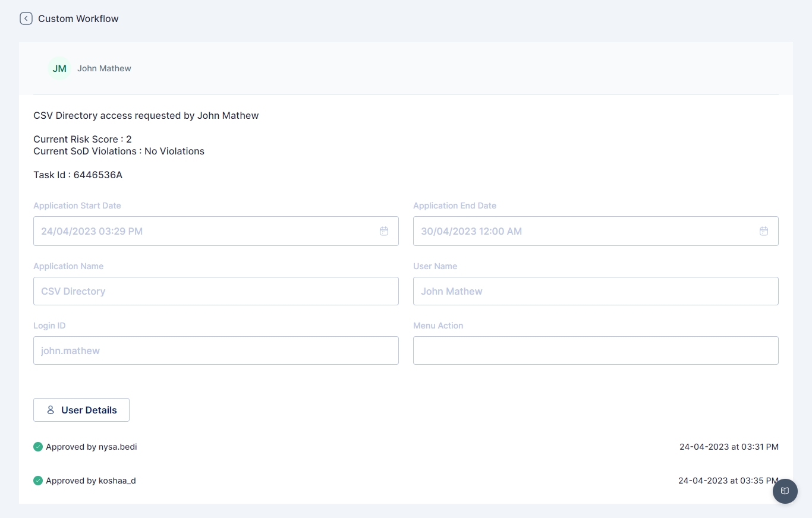The image size is (812, 518).
Task: Click green checkmark next to koshaa_d approval
Action: tap(38, 481)
